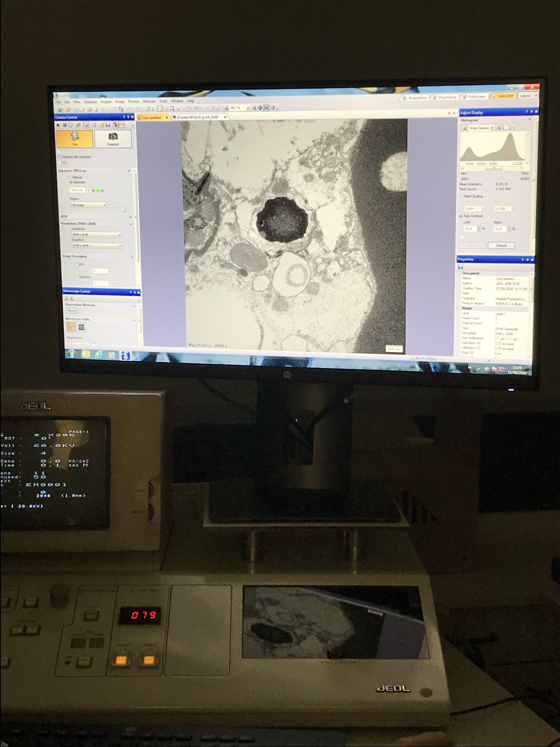The height and width of the screenshot is (747, 560).
Task: Enable Snapshot image averaging checkbox
Action: pos(77,277)
